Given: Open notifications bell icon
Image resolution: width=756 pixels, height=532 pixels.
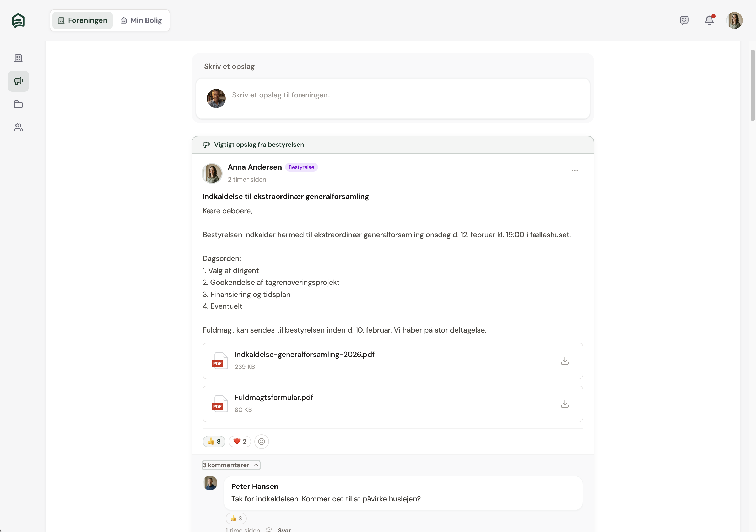Looking at the screenshot, I should [709, 20].
